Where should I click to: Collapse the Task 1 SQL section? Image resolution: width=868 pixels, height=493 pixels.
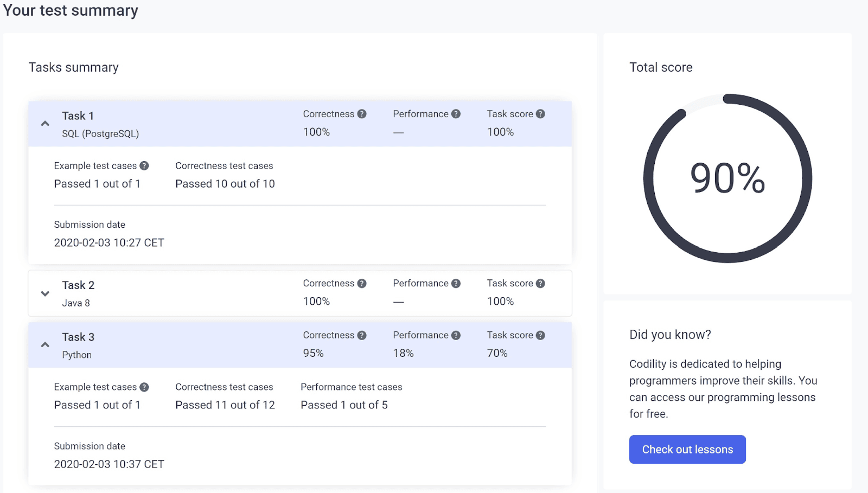(45, 124)
